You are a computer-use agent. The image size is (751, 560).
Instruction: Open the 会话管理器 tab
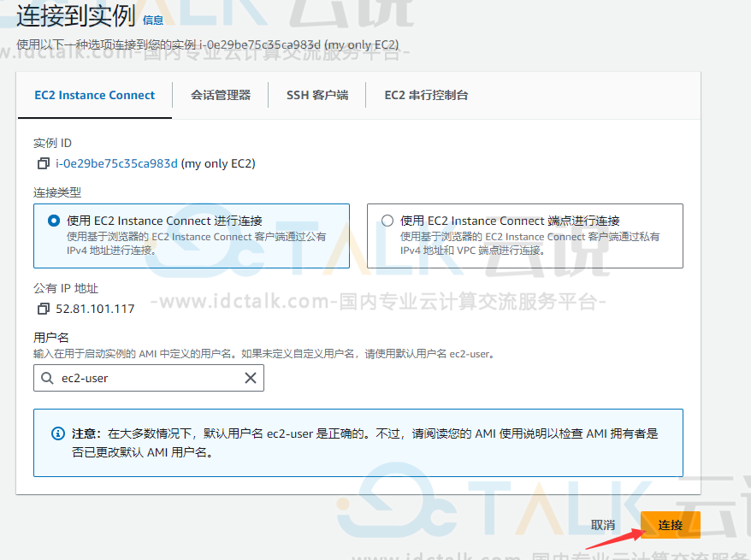click(x=221, y=95)
